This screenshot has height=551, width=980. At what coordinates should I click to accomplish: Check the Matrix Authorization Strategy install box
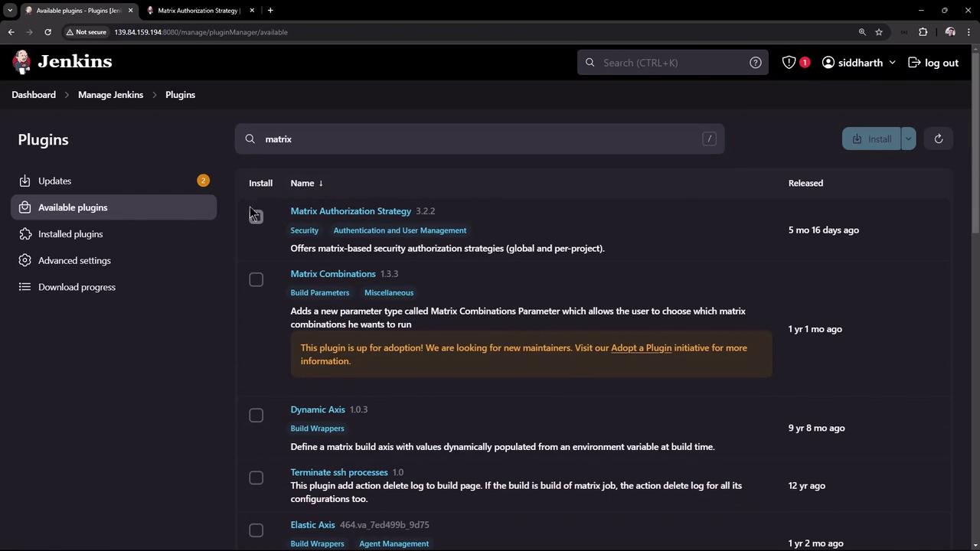256,217
